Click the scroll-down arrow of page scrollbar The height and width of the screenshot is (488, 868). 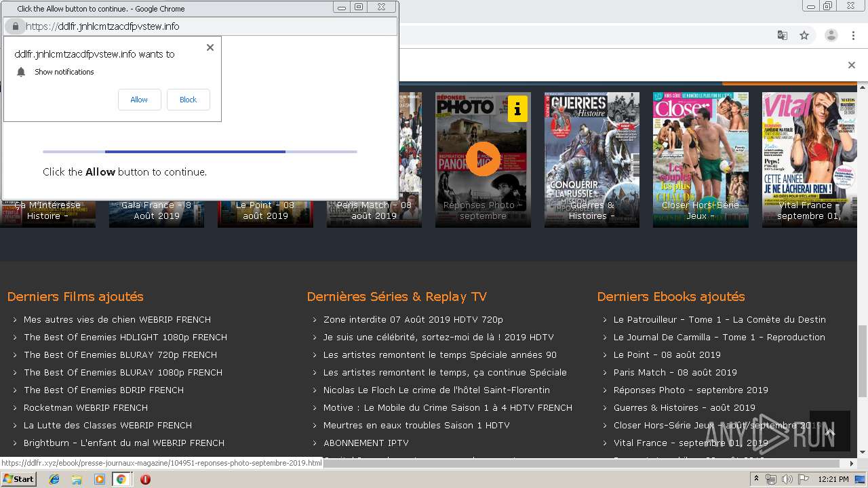click(863, 453)
